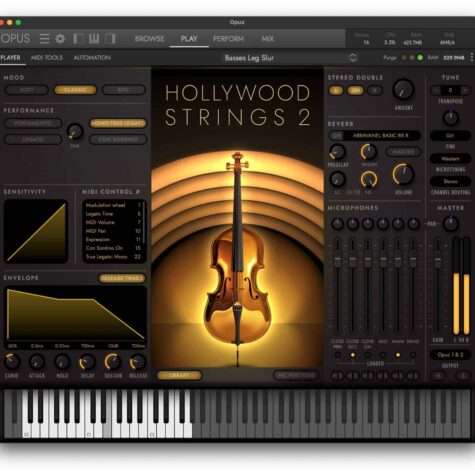Image resolution: width=475 pixels, height=475 pixels.
Task: Toggle the keyboard panel icon
Action: (x=94, y=39)
